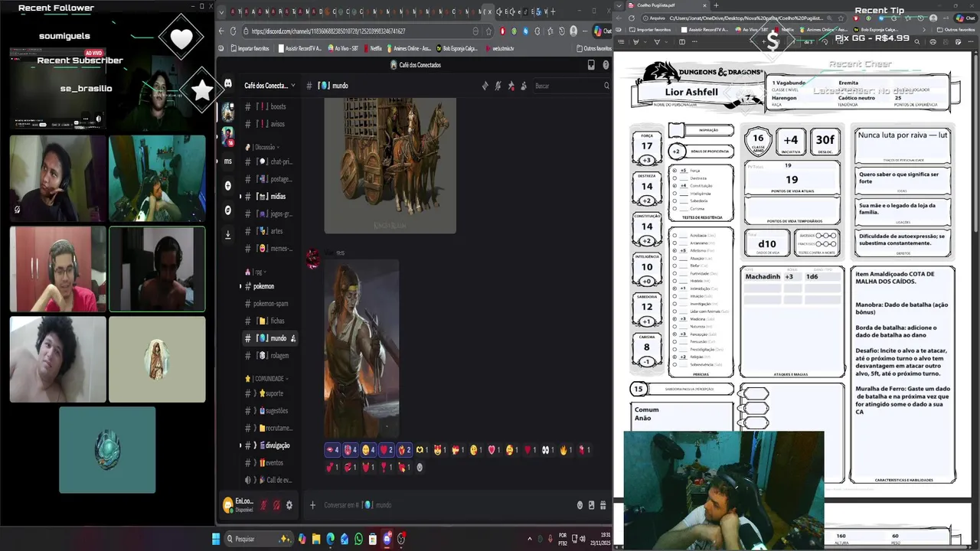Image resolution: width=980 pixels, height=551 pixels.
Task: Open File Explorer from the taskbar
Action: pos(315,539)
